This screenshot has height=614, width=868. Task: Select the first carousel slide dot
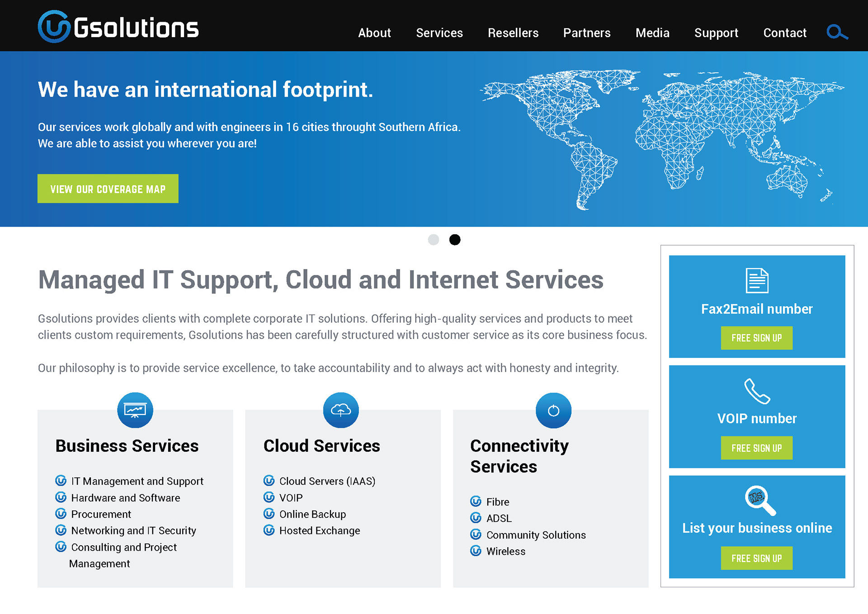coord(433,240)
